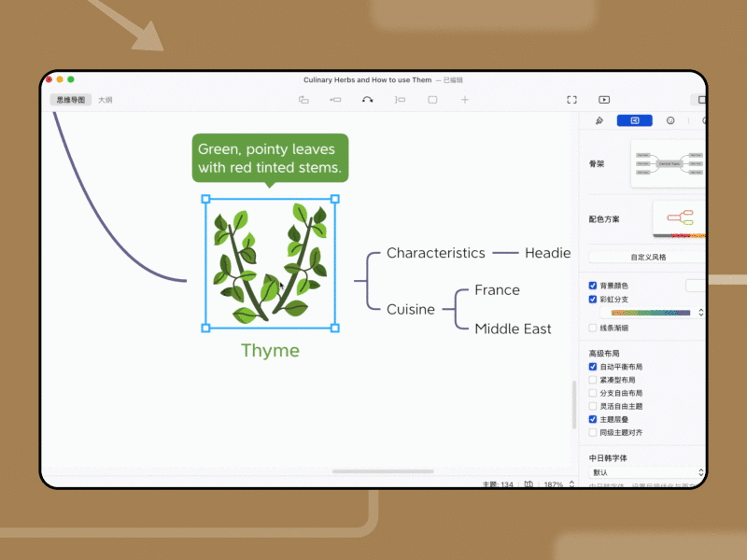Click the 背景颜色 background color swatch
Viewport: 747px width, 560px height.
click(693, 284)
